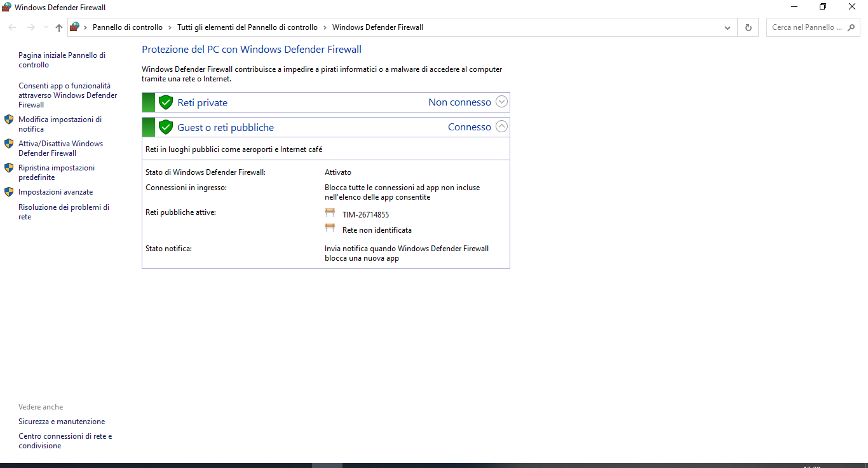Open Sicurezza e manutenzione link

click(62, 422)
